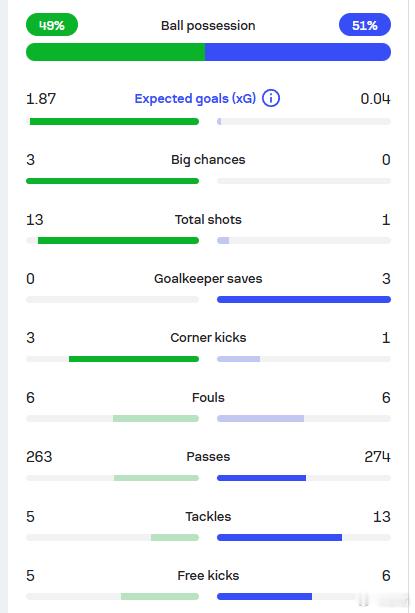Click the 274 passes value
This screenshot has height=613, width=415.
pos(377,457)
